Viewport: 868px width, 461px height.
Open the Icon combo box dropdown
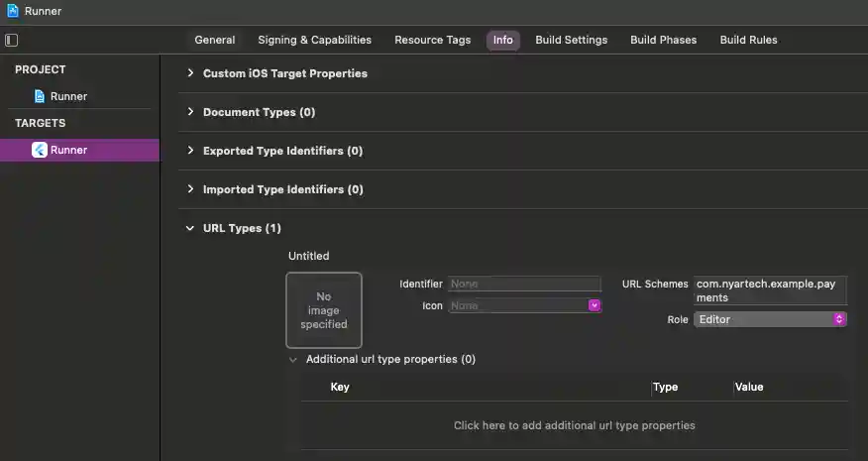(595, 306)
